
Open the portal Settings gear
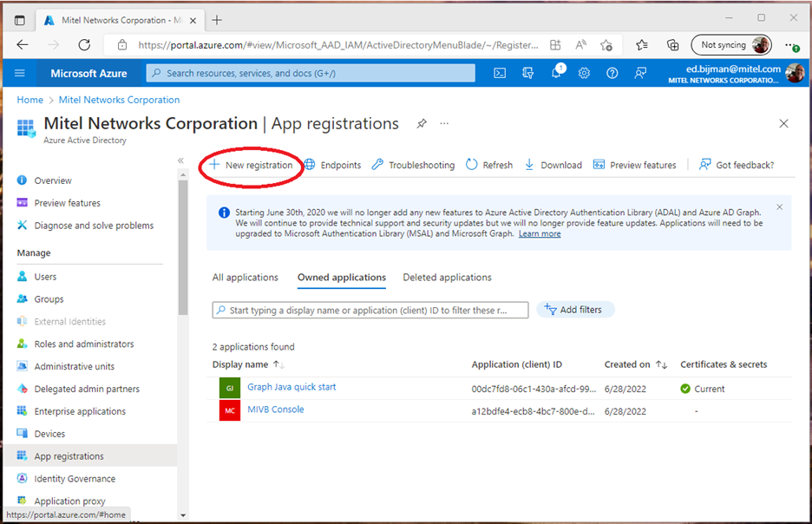583,73
